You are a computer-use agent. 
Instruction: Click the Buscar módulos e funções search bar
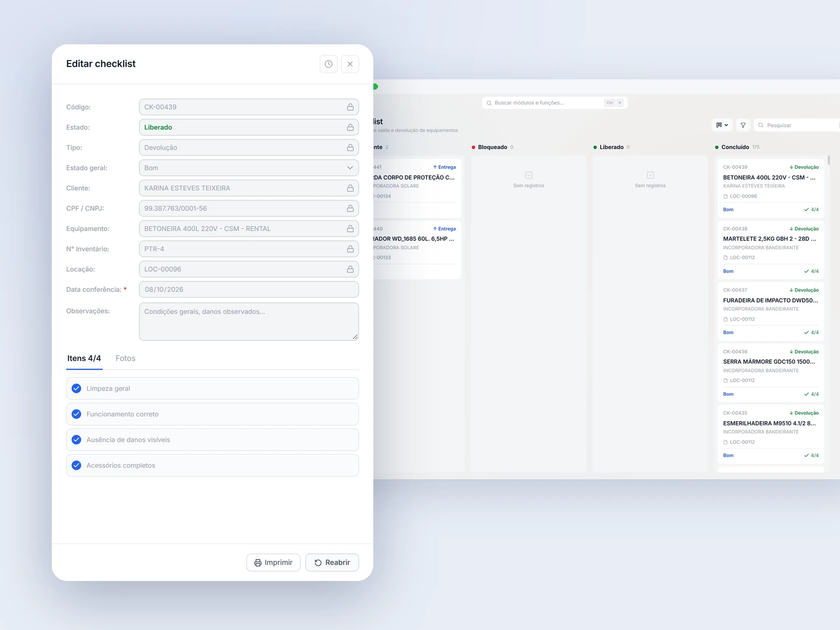point(554,103)
